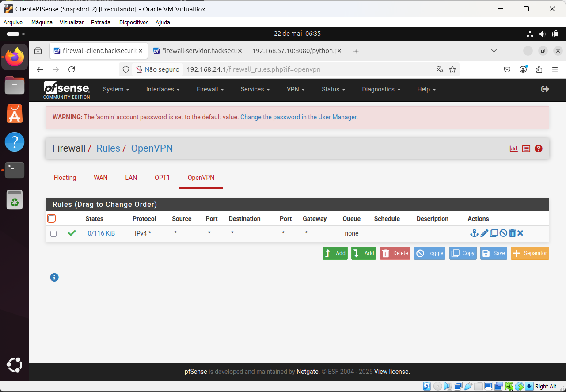The height and width of the screenshot is (392, 566).
Task: Disable the IPv4 rule via ban icon
Action: tap(503, 233)
